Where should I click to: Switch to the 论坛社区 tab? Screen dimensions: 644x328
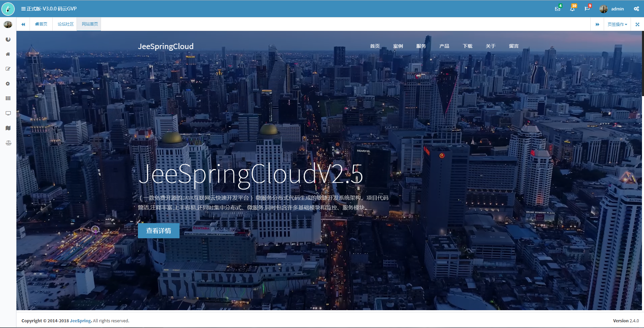(65, 24)
